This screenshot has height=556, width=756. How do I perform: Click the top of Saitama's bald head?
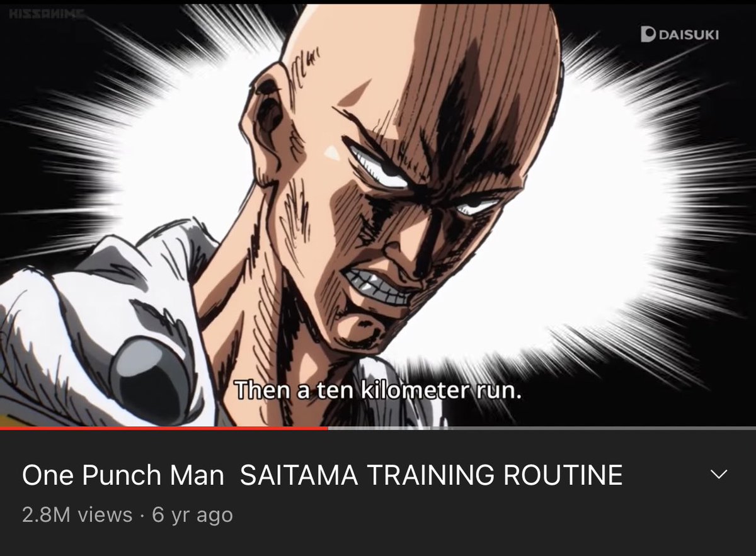point(428,38)
